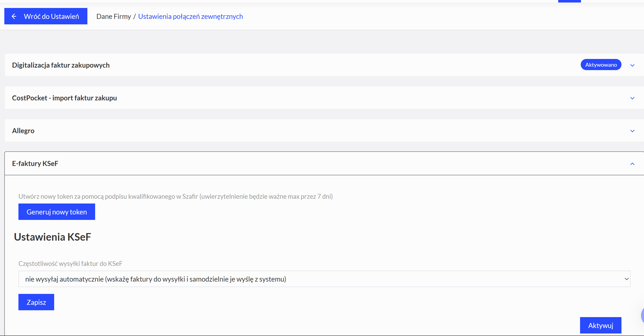Image resolution: width=644 pixels, height=336 pixels.
Task: Expand CostPocket import faktur zakupu chevron
Action: click(632, 98)
